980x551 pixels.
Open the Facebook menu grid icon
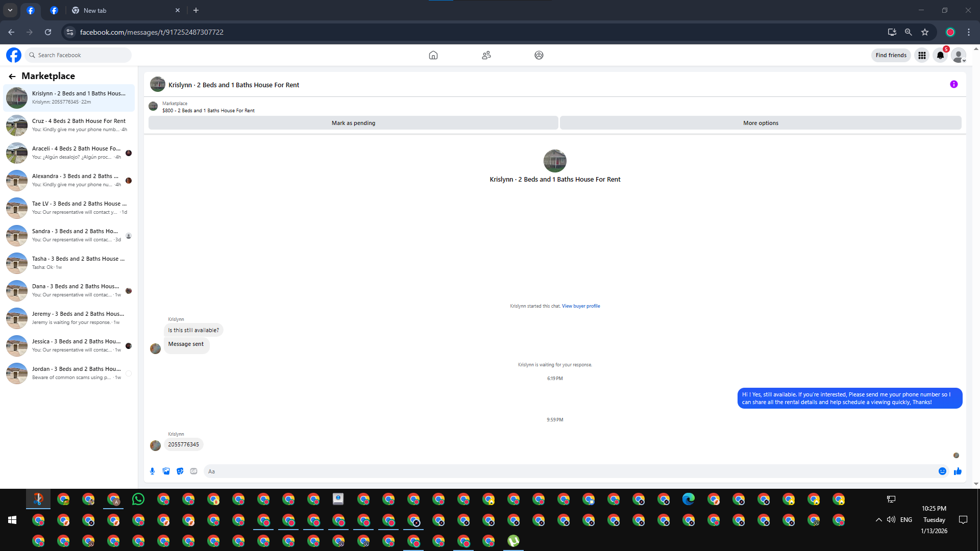pos(922,55)
